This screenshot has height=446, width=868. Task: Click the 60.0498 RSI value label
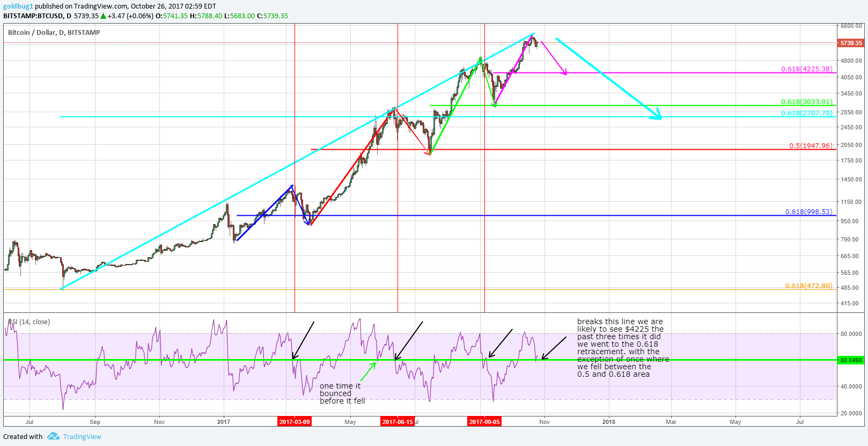pyautogui.click(x=851, y=360)
